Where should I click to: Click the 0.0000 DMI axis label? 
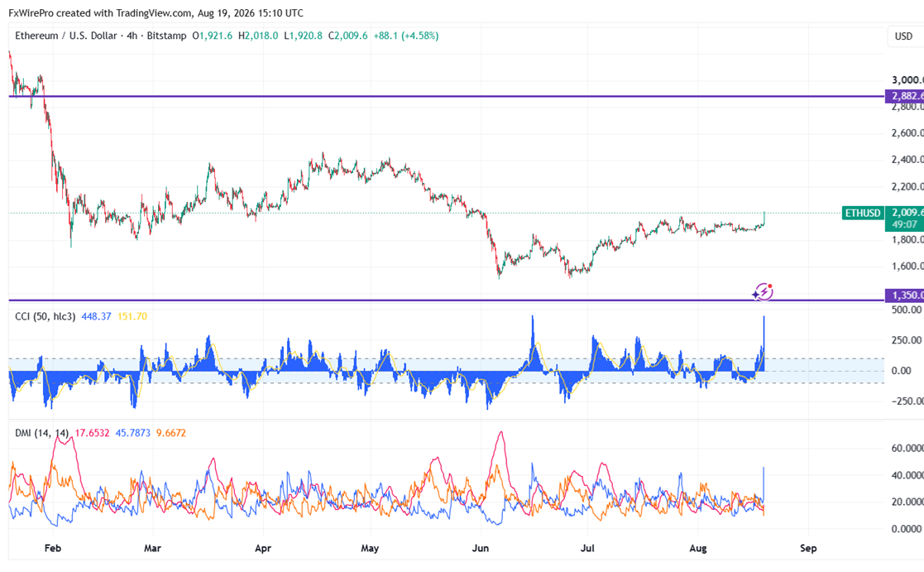pyautogui.click(x=907, y=529)
